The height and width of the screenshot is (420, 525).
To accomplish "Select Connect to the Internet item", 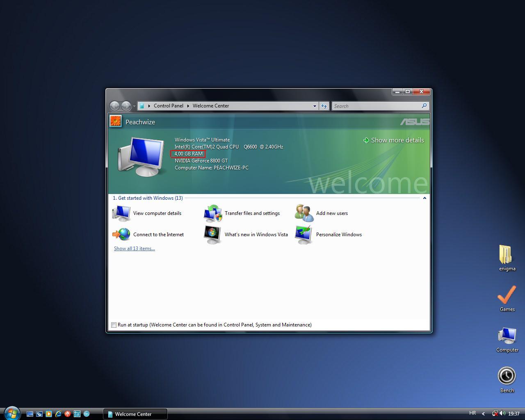I will 148,235.
